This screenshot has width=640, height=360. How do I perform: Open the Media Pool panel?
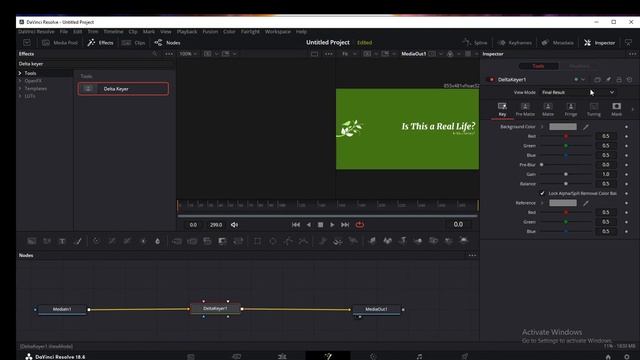60,42
